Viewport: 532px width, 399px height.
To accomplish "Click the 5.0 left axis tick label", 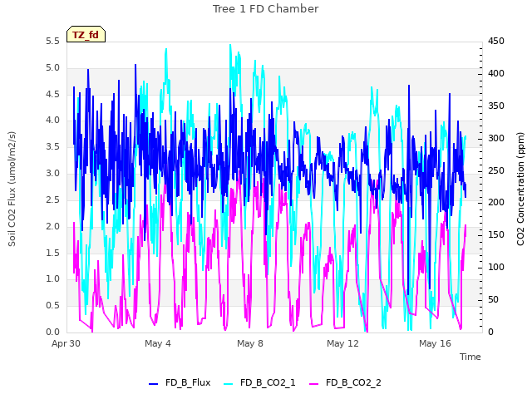I will (53, 68).
